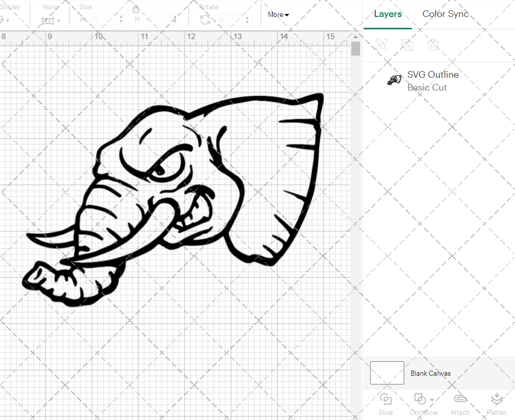Open the More dropdown menu

point(278,15)
